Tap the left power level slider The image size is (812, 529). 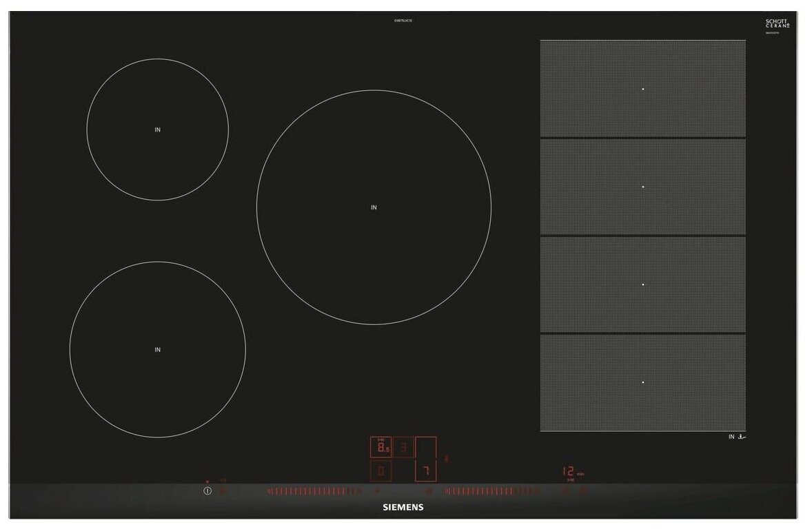click(309, 491)
